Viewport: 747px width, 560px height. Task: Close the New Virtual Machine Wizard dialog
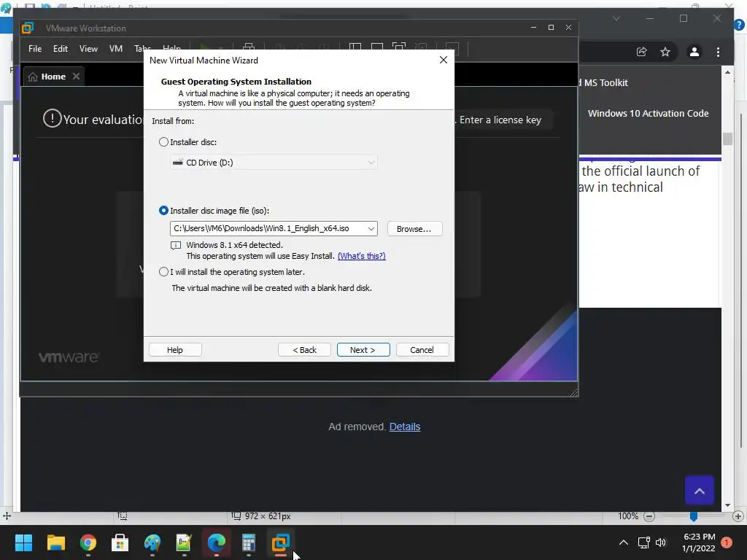444,60
